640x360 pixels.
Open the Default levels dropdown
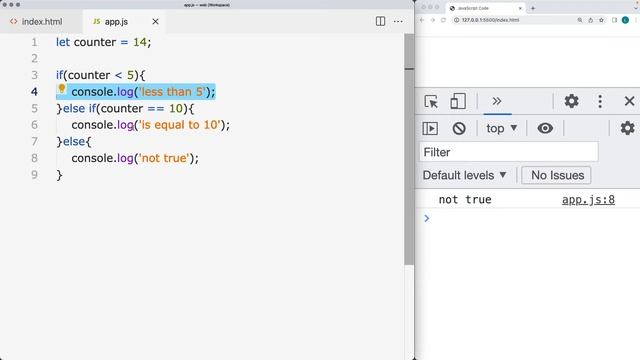tap(464, 175)
